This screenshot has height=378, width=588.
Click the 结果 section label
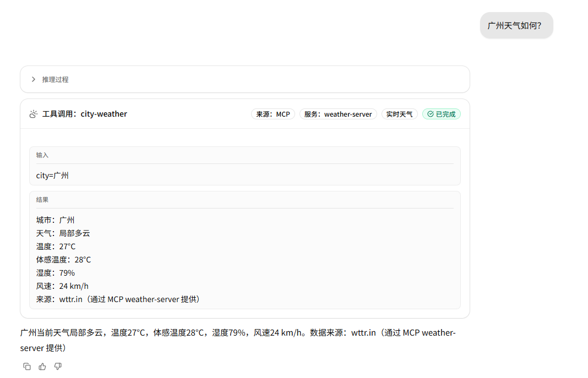coord(42,200)
